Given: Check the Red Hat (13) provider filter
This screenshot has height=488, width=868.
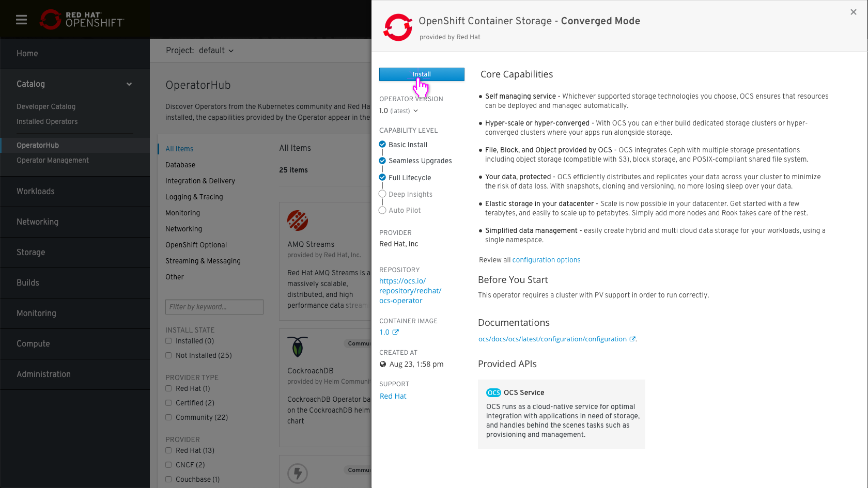Looking at the screenshot, I should coord(168,450).
